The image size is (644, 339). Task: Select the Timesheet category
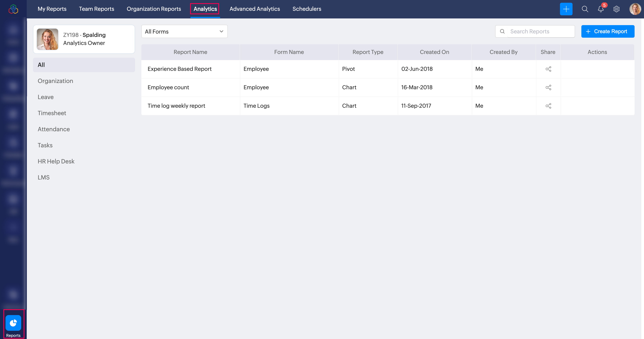pyautogui.click(x=52, y=113)
